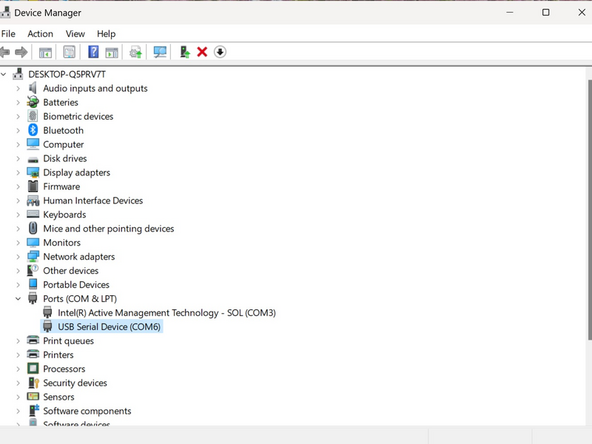Viewport: 592px width, 444px height.
Task: Open the View menu
Action: pyautogui.click(x=75, y=34)
